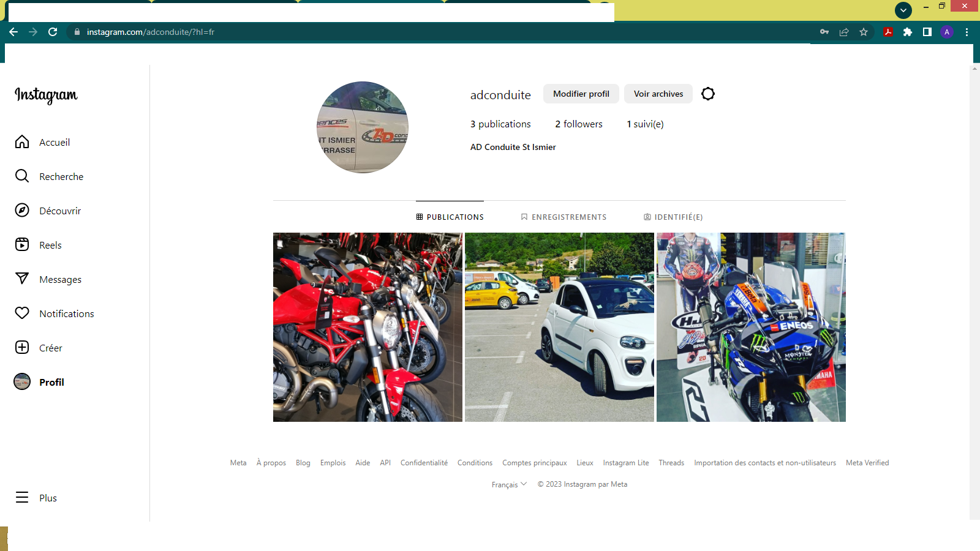Open Reels icon in sidebar
The image size is (980, 551).
point(22,245)
